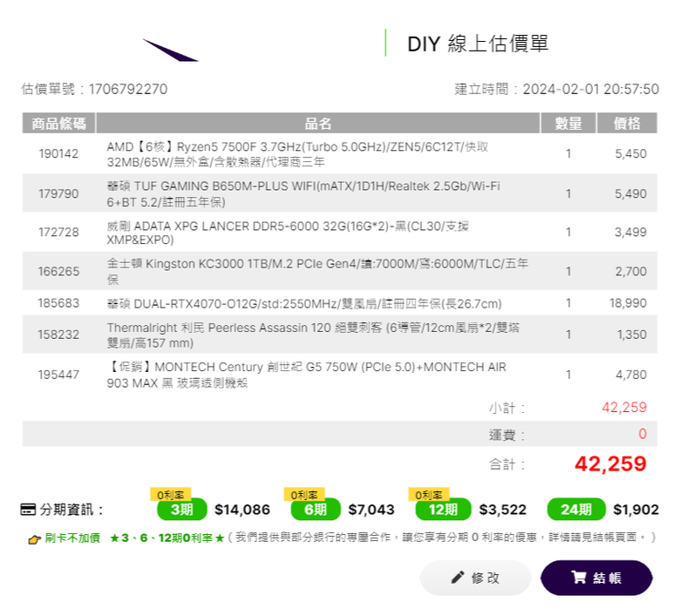
Task: Click barcode 172728
Action: [x=58, y=232]
